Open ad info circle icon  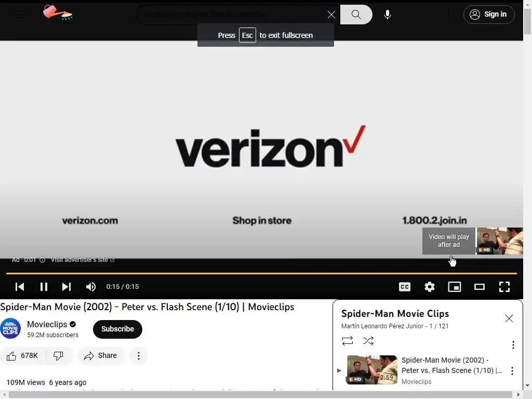click(x=43, y=260)
